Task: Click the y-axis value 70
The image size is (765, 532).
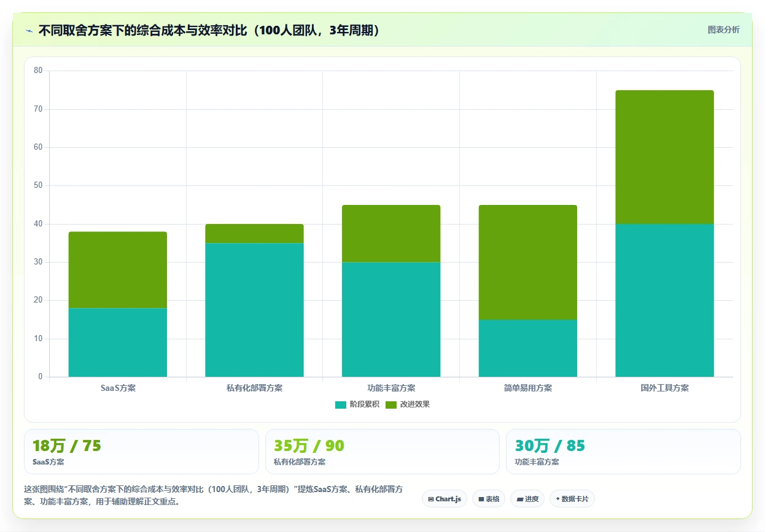Action: tap(38, 109)
